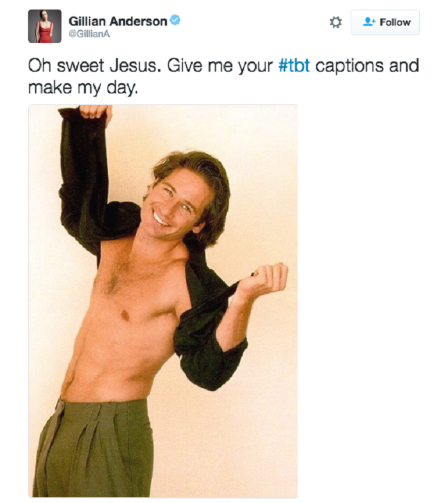The height and width of the screenshot is (503, 448).
Task: Open the @GillianA handle link
Action: point(89,34)
